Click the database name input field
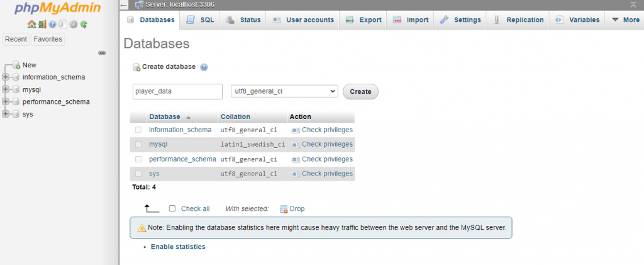644x265 pixels. 177,92
